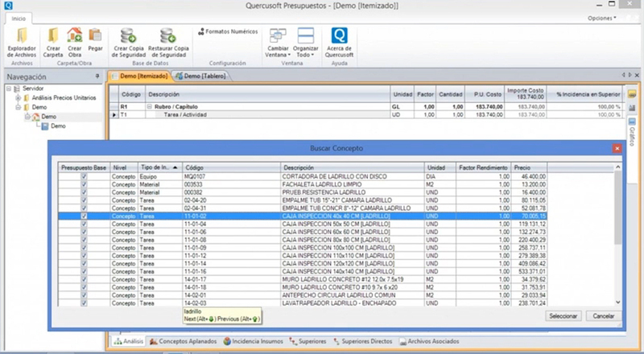Select Tarea / Actividad row T1
644x354 pixels.
coord(365,114)
